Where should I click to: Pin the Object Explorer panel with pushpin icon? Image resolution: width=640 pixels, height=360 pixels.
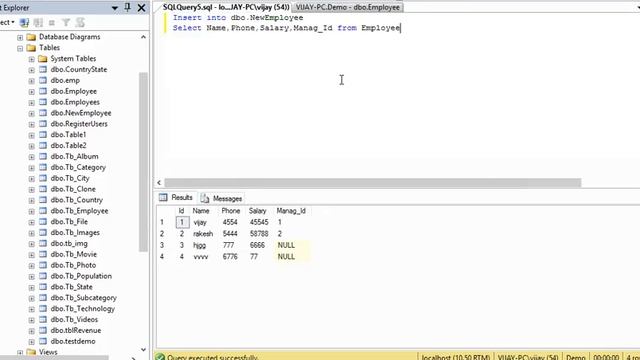pyautogui.click(x=127, y=7)
